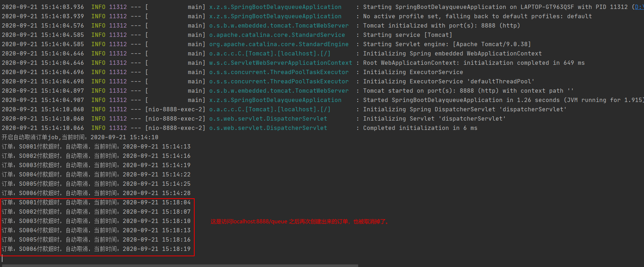Select order S0002 cancel line at 15:14:16
644x267 pixels.
click(96, 156)
